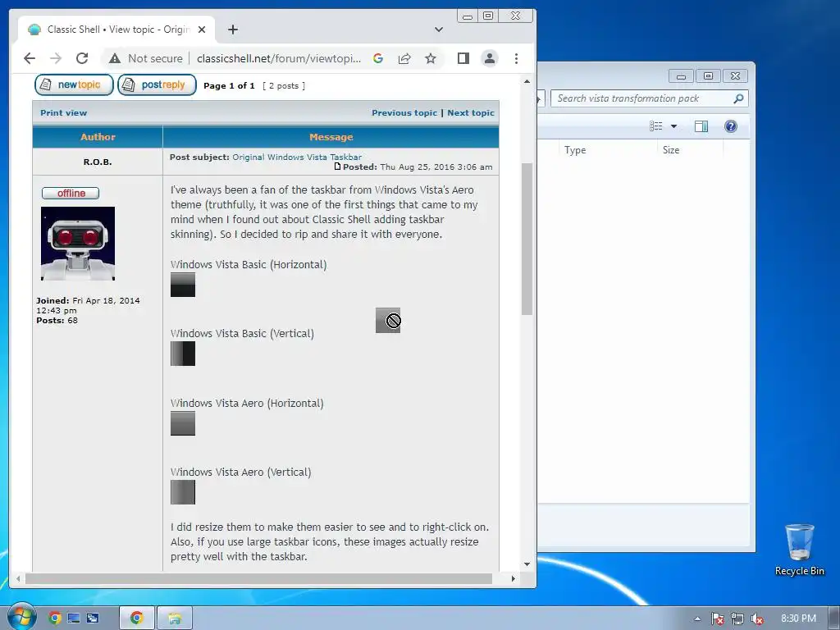Click the horizontal scroll left arrow in Chrome
This screenshot has width=840, height=630.
click(18, 578)
